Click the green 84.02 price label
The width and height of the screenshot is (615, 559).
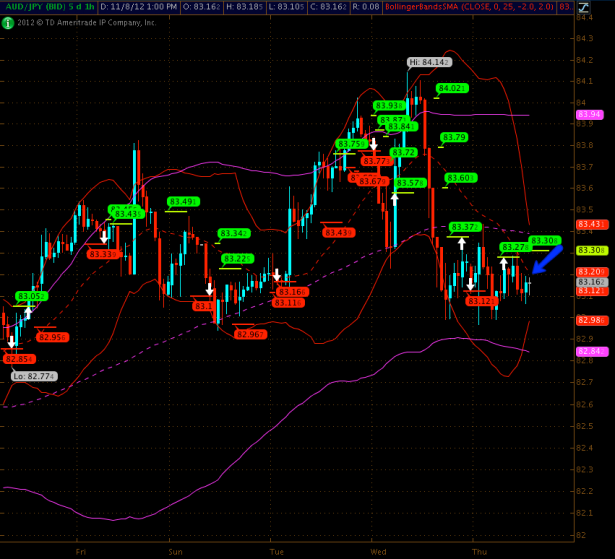(x=452, y=88)
